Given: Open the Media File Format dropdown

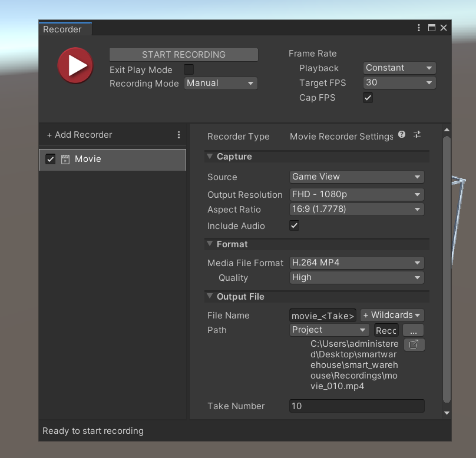Looking at the screenshot, I should tap(356, 263).
